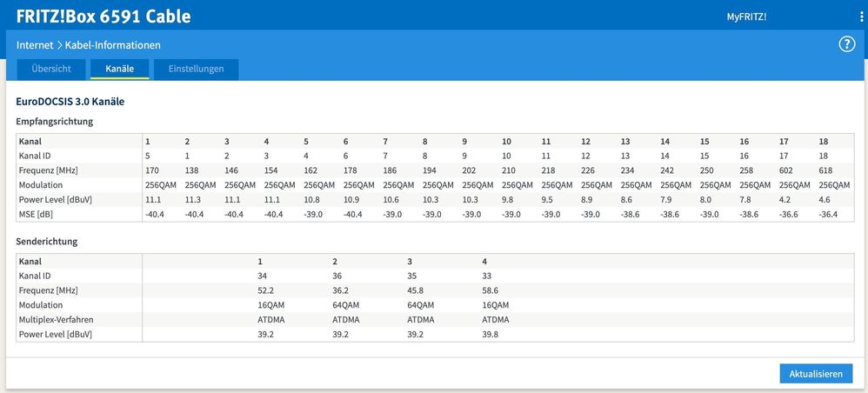The width and height of the screenshot is (868, 393).
Task: Click upstream Kanal ID 36
Action: pyautogui.click(x=337, y=276)
